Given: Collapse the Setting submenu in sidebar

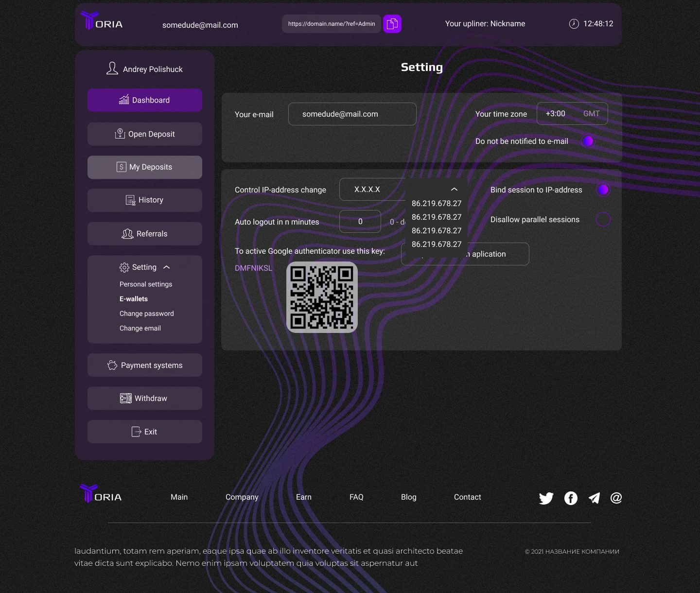Looking at the screenshot, I should tap(167, 267).
